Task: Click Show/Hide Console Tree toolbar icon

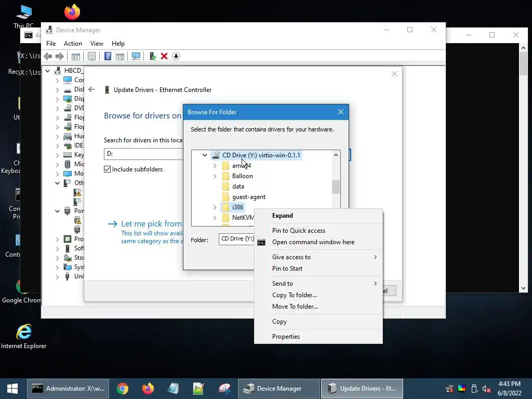Action: (76, 56)
